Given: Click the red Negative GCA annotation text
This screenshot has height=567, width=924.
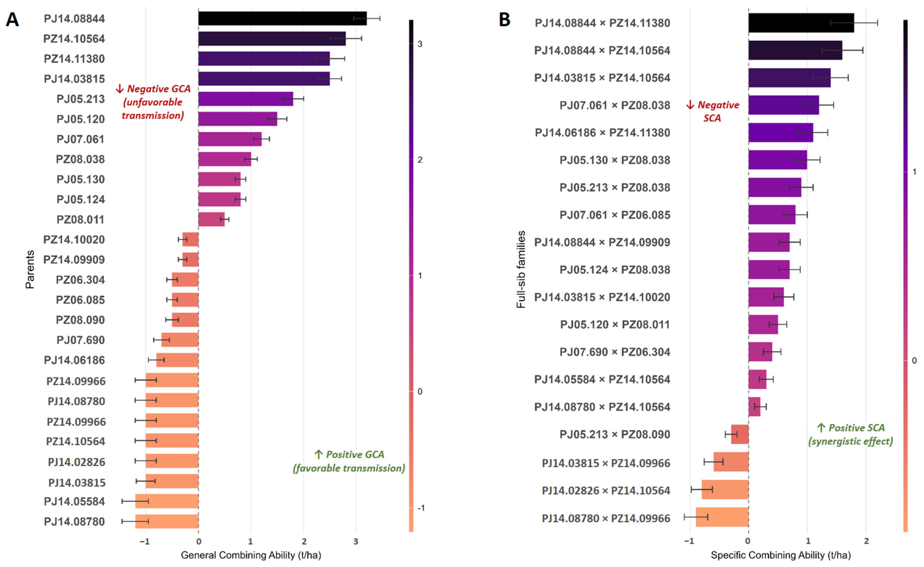Looking at the screenshot, I should pos(153,102).
